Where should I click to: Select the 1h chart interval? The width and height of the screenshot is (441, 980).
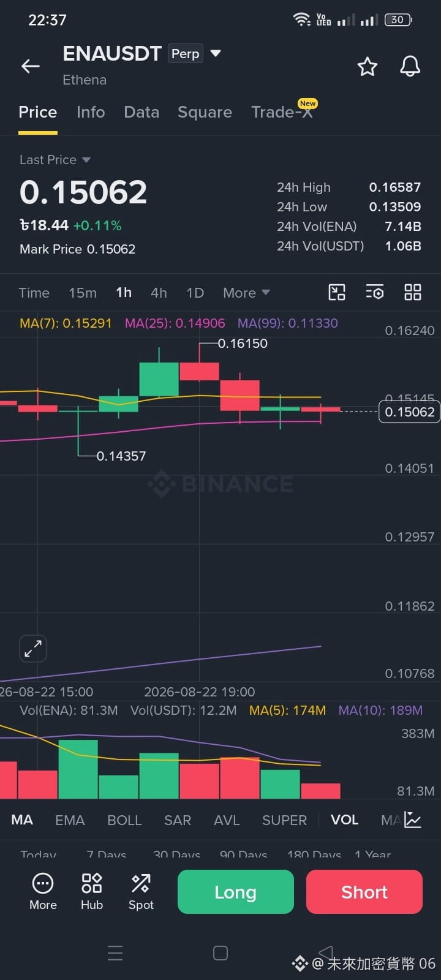[x=124, y=293]
